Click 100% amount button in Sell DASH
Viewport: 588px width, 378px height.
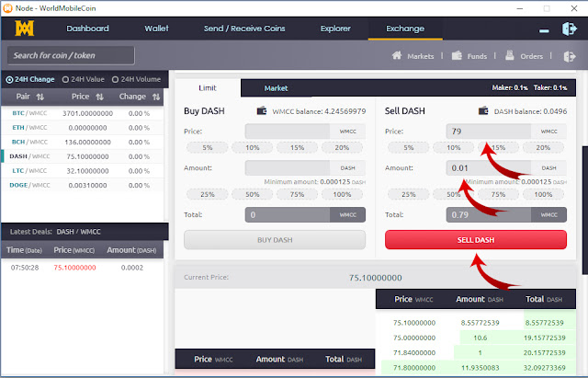tap(543, 194)
